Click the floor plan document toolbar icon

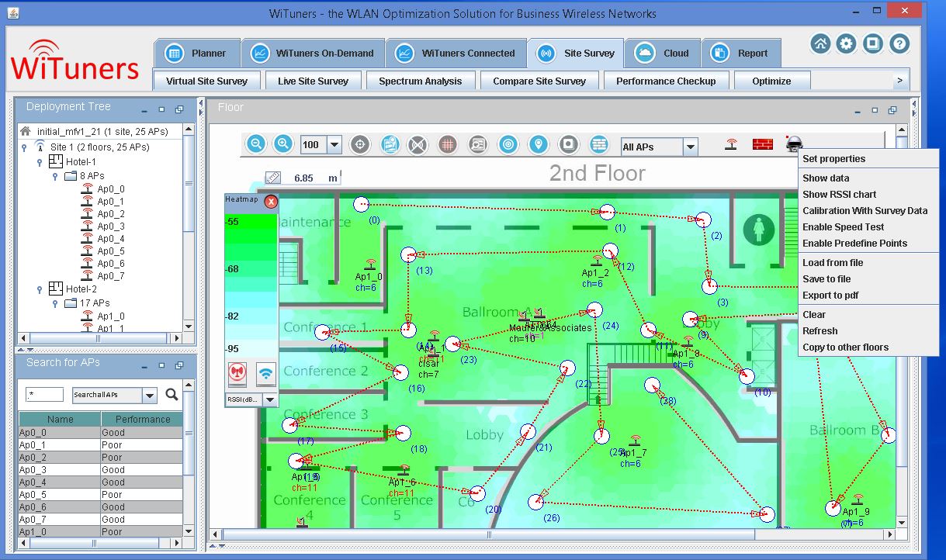(390, 144)
